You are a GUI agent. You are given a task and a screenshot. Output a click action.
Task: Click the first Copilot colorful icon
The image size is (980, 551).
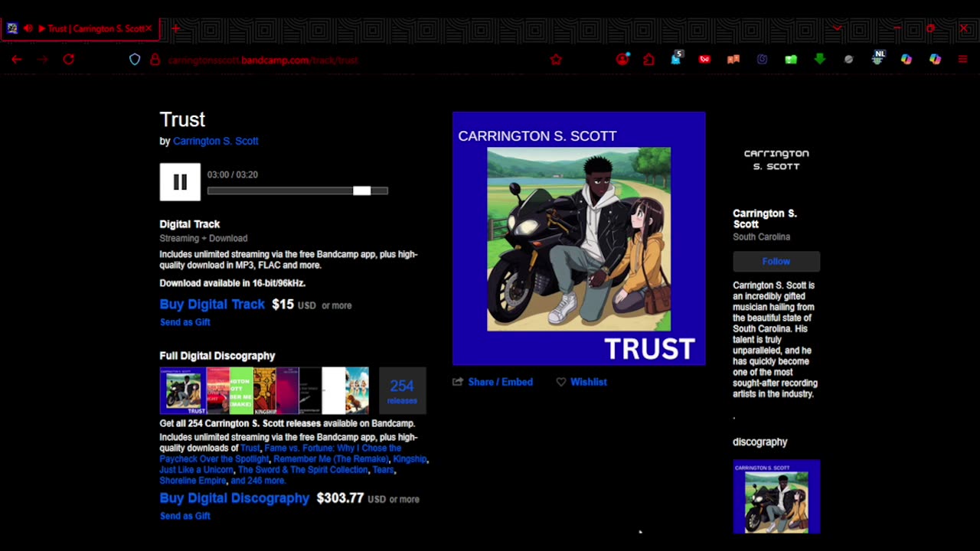click(906, 60)
